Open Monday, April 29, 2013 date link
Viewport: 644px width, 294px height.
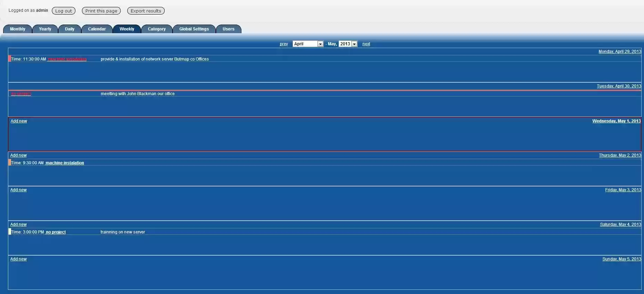pyautogui.click(x=620, y=52)
